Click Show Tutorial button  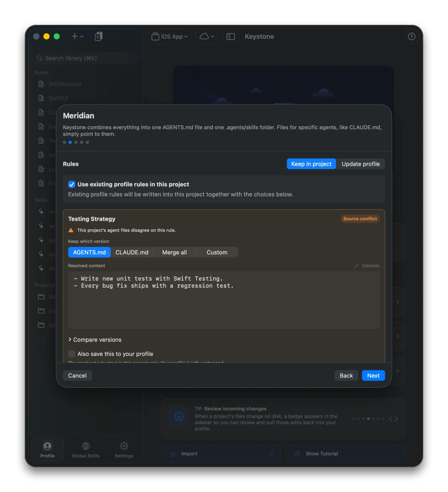pos(345,454)
